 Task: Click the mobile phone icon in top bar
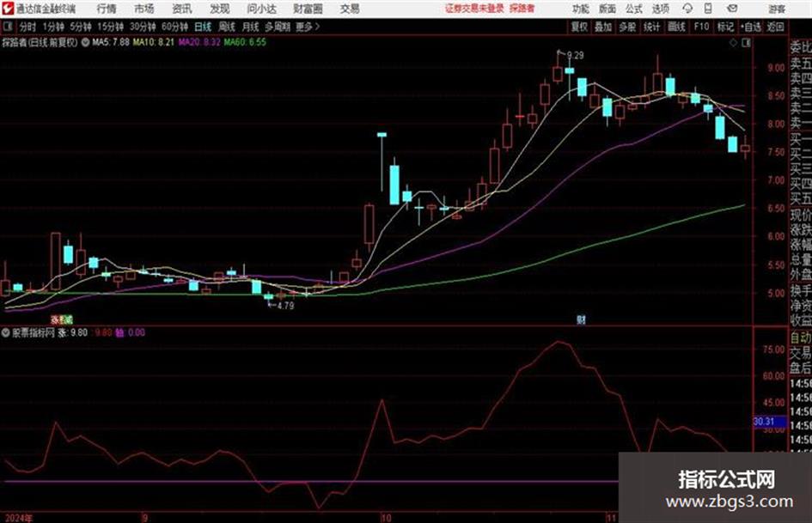tap(708, 9)
